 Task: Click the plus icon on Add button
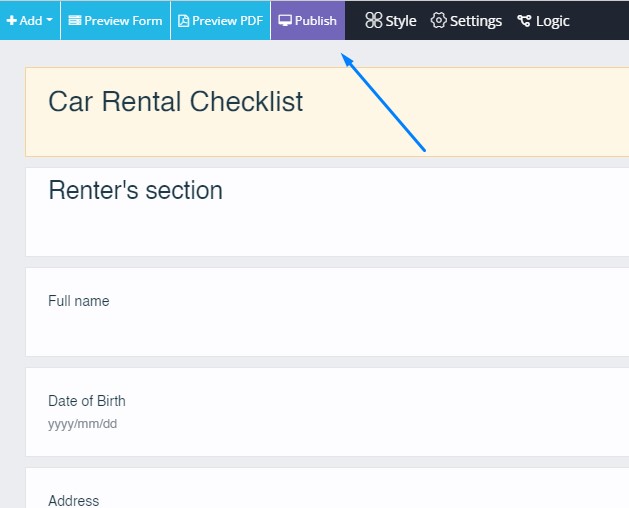[12, 21]
